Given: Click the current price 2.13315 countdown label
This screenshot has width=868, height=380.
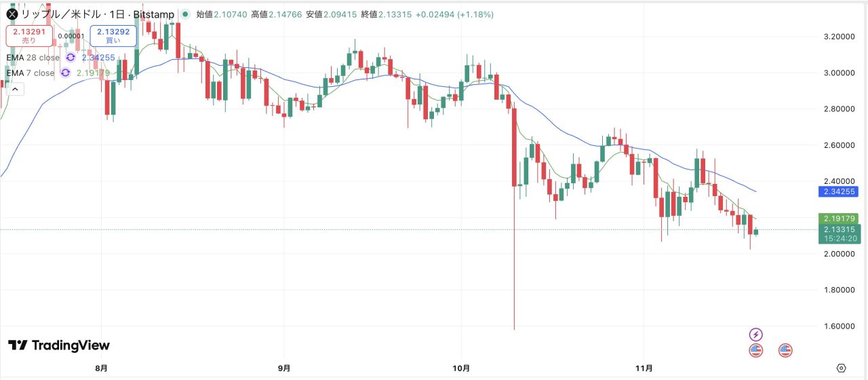Looking at the screenshot, I should 841,233.
